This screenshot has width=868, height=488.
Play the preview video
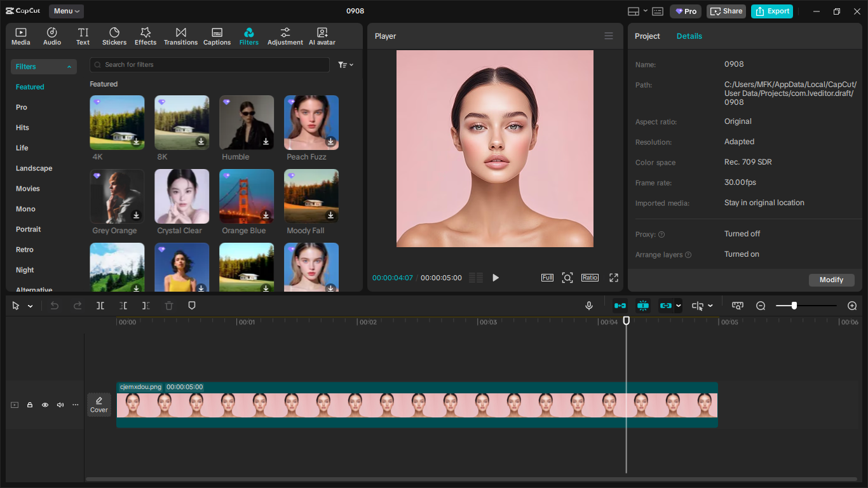click(496, 278)
